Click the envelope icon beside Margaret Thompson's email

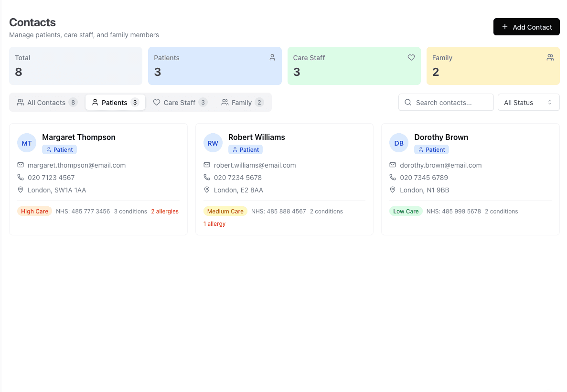pyautogui.click(x=20, y=165)
